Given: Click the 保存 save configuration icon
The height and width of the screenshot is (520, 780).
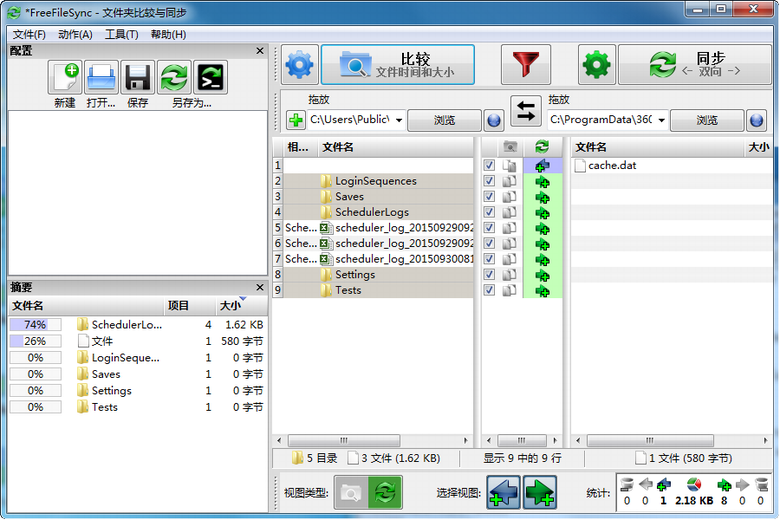Looking at the screenshot, I should point(137,77).
